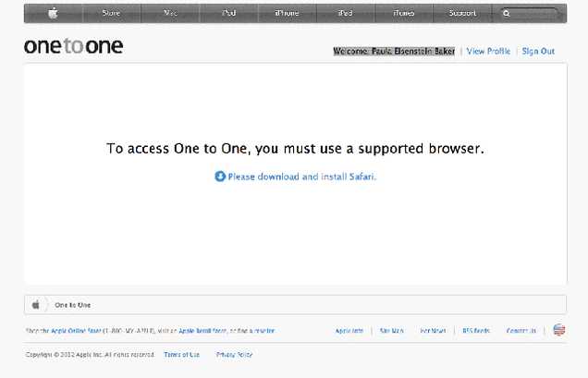Click the Sign Out link
The width and height of the screenshot is (588, 378).
click(x=538, y=52)
